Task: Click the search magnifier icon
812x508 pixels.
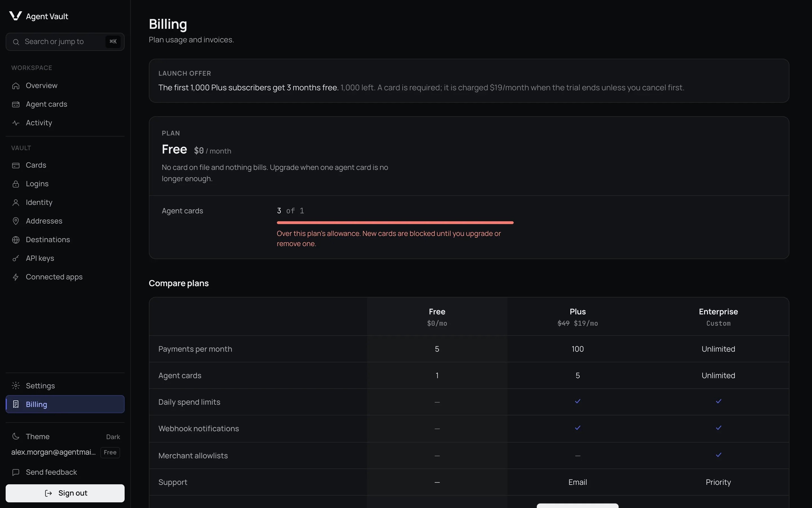Action: coord(16,42)
